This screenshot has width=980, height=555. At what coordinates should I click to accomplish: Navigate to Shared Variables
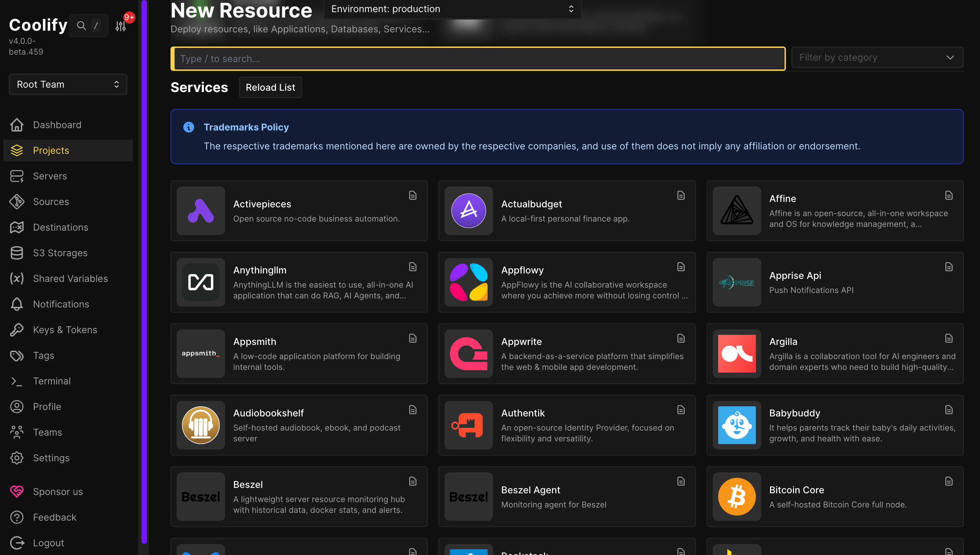point(70,279)
